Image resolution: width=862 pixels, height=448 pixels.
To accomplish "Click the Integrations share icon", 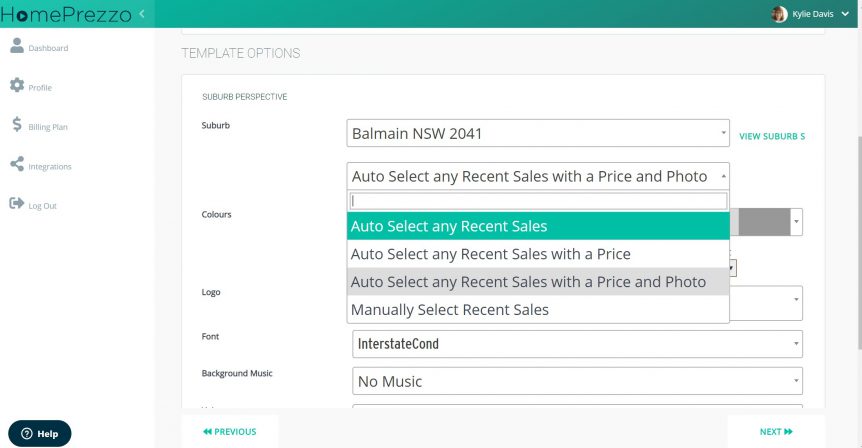I will (17, 164).
